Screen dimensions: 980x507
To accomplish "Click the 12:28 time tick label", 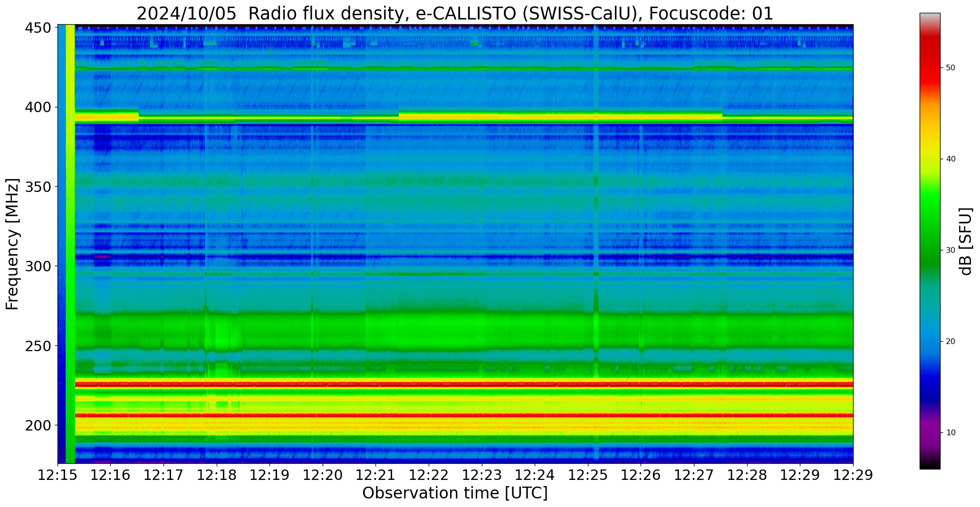I will click(747, 475).
